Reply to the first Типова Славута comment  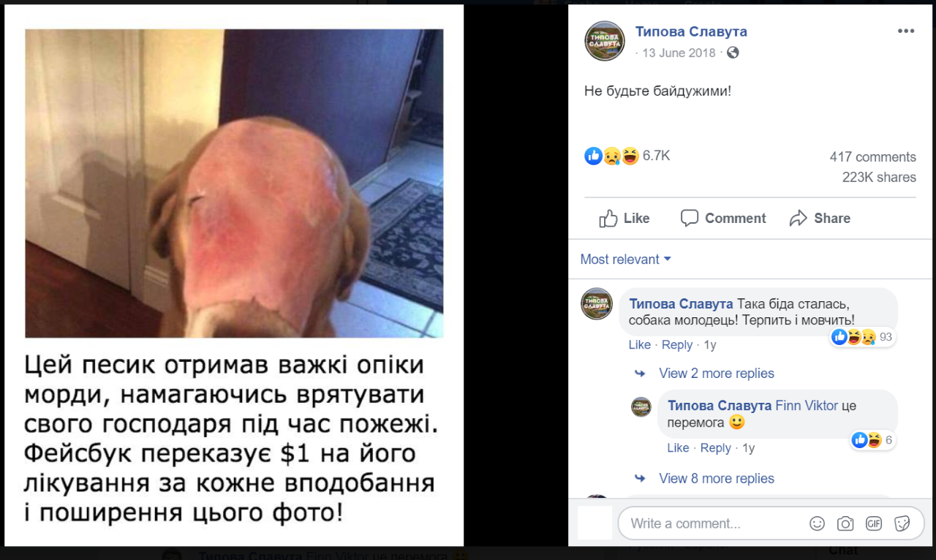point(677,345)
